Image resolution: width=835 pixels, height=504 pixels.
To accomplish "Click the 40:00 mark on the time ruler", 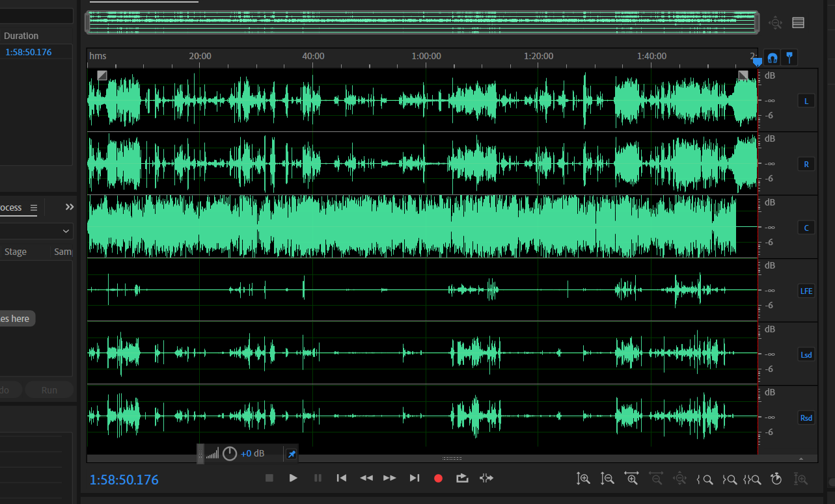I will pos(313,56).
